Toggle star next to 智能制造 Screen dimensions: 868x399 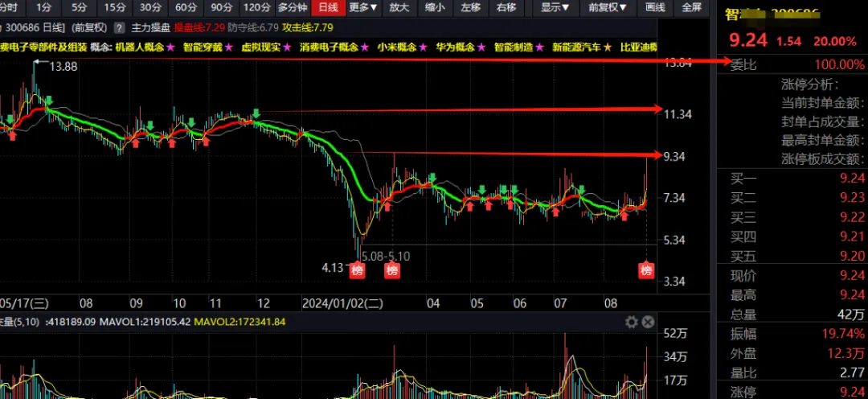coord(539,47)
